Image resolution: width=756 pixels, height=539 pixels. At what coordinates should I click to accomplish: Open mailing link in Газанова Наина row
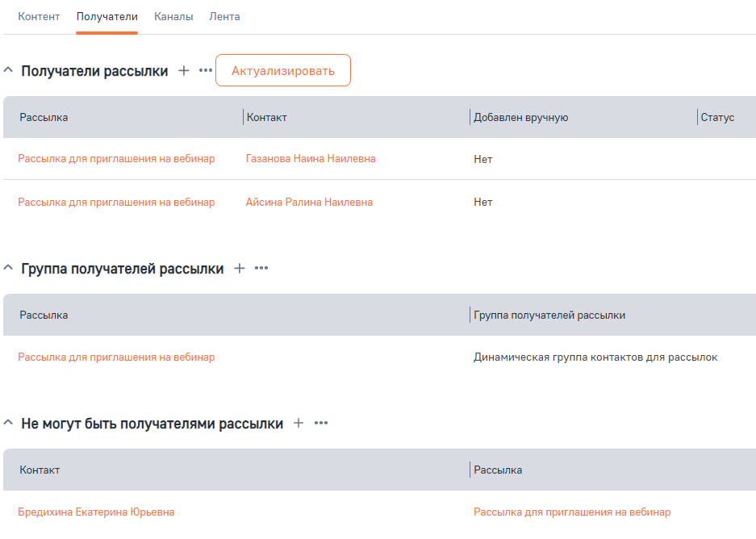(116, 159)
